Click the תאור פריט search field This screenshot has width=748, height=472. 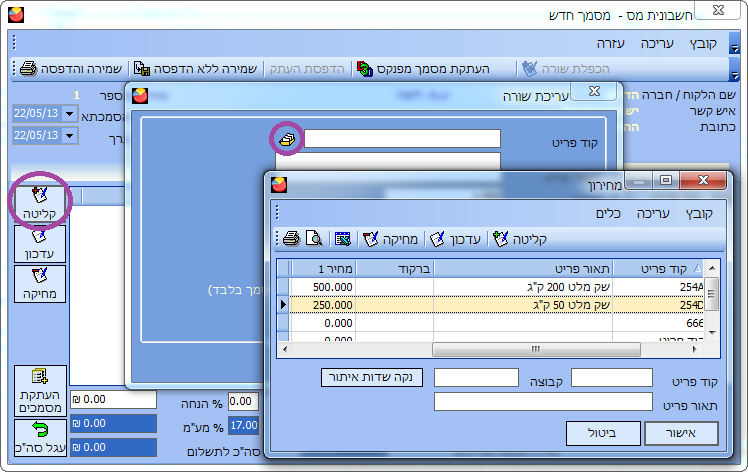click(x=543, y=401)
